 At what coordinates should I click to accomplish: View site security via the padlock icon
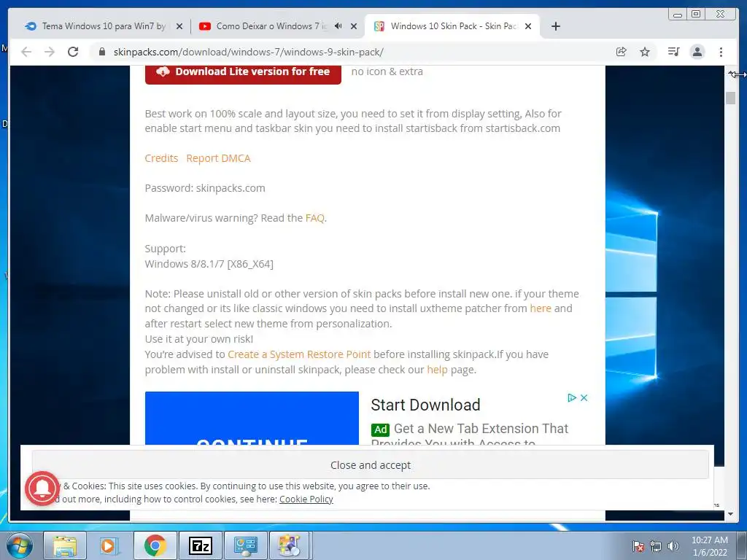[102, 52]
